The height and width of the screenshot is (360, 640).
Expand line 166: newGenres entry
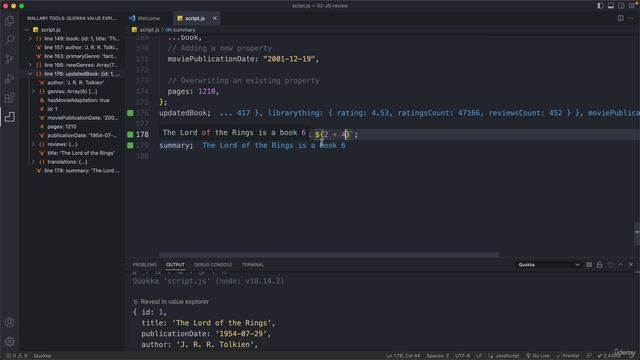(x=30, y=65)
